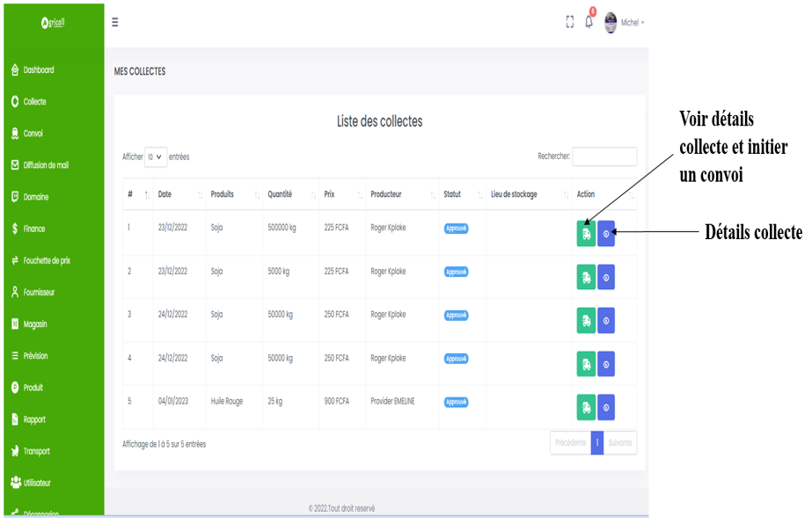Open collecte details via row 2 eye icon
812x524 pixels.
[x=606, y=277]
